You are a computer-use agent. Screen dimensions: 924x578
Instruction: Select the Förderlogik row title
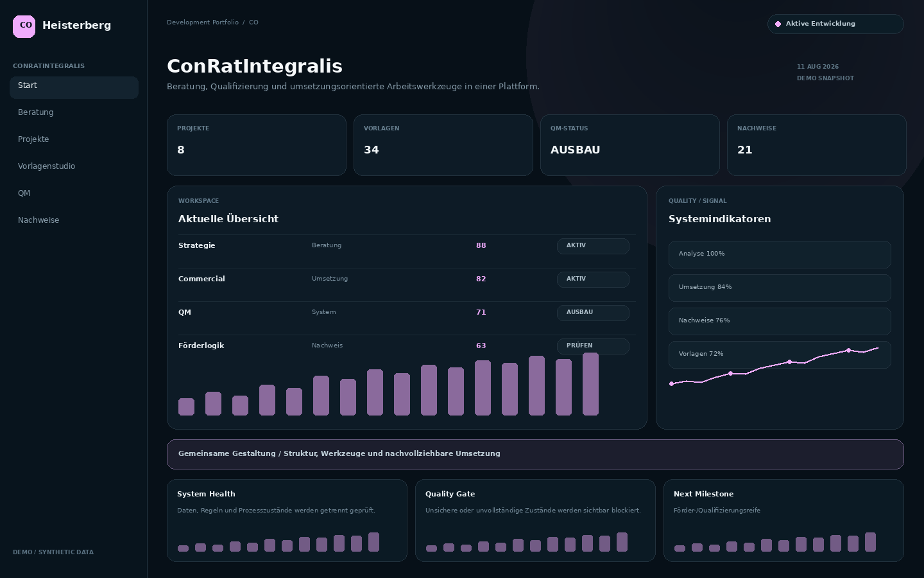point(201,346)
